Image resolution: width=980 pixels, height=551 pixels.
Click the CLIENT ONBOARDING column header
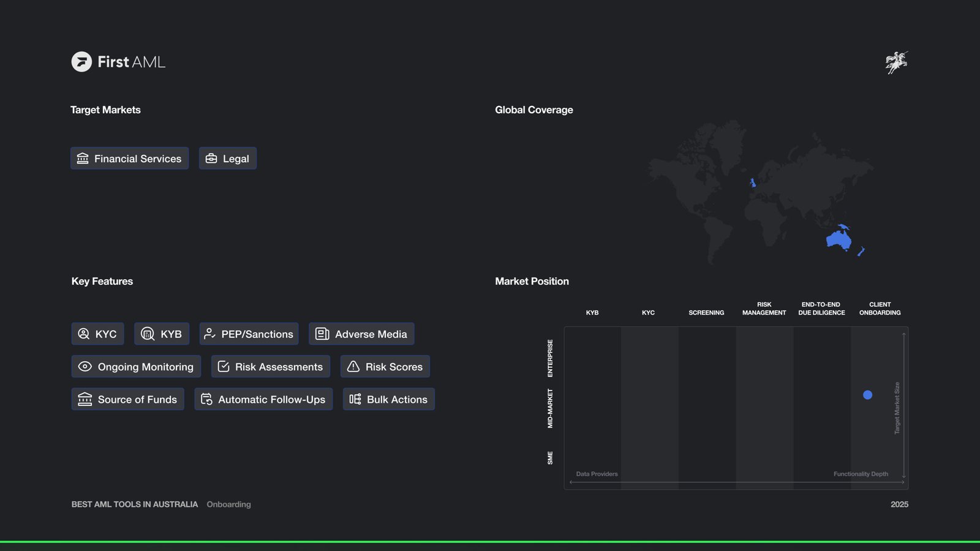[880, 309]
